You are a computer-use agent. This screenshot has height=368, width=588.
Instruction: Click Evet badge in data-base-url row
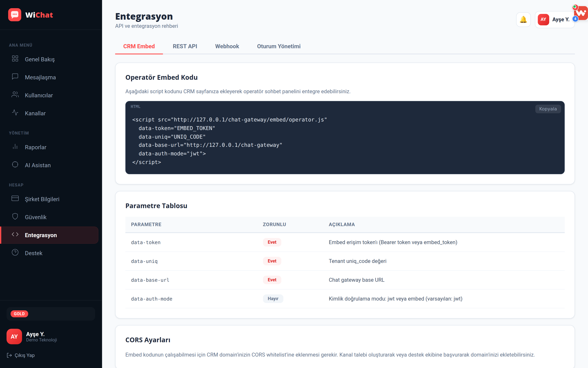tap(272, 280)
